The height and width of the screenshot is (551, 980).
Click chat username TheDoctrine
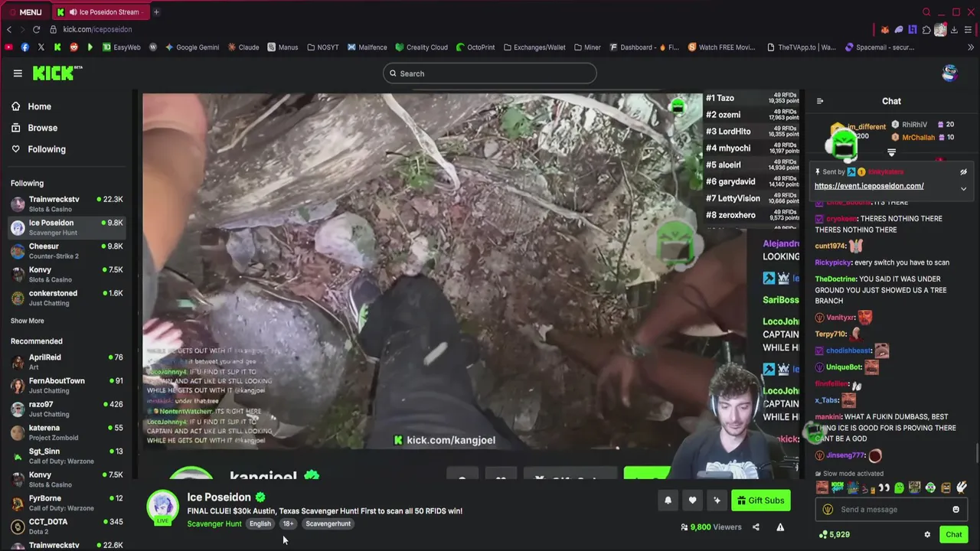(x=835, y=279)
